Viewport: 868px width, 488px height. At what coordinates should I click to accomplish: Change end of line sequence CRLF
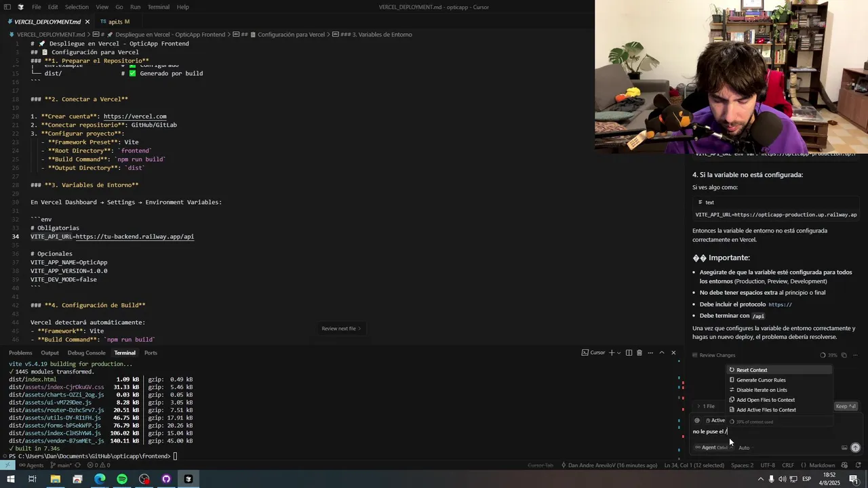point(787,465)
